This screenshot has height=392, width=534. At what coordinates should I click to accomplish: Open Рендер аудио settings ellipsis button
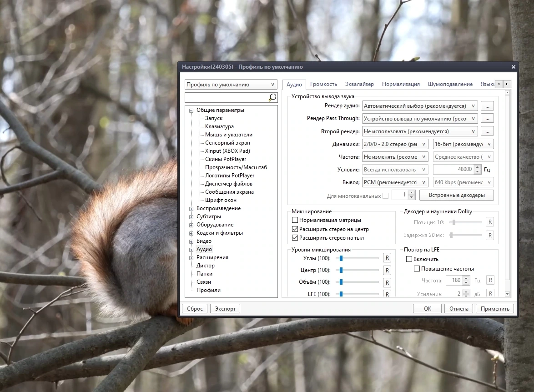tap(487, 106)
